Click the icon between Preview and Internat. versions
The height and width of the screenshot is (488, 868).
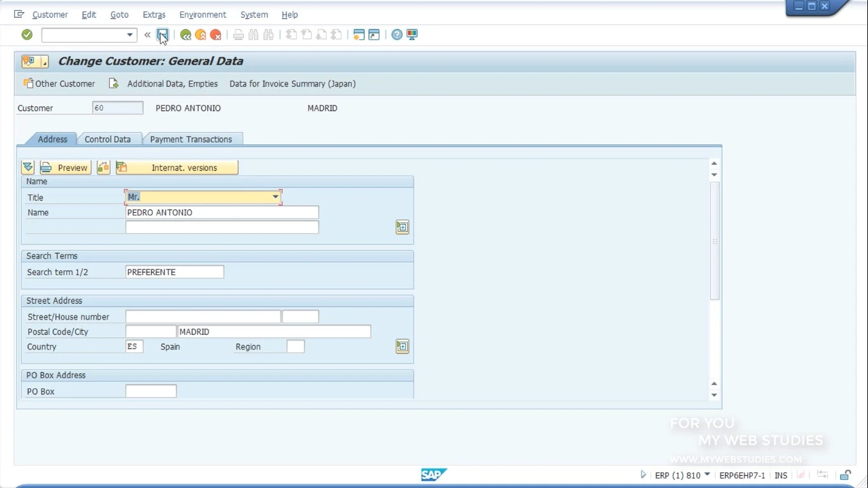point(104,168)
